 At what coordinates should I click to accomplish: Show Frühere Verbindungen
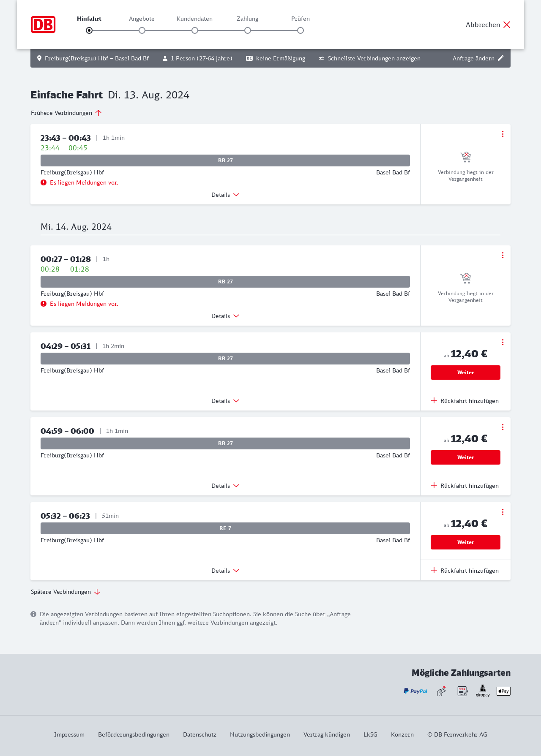(66, 113)
